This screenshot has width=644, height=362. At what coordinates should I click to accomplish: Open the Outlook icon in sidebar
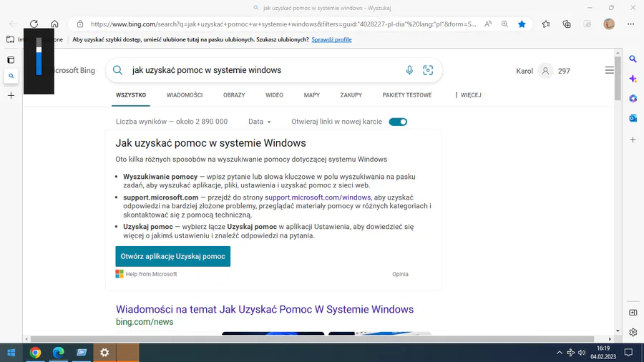pyautogui.click(x=633, y=118)
